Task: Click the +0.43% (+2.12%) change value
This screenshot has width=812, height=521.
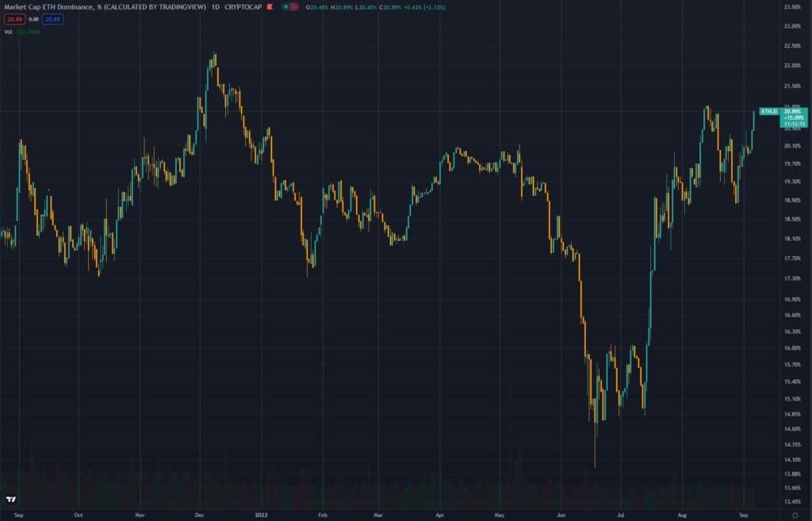Action: point(427,7)
